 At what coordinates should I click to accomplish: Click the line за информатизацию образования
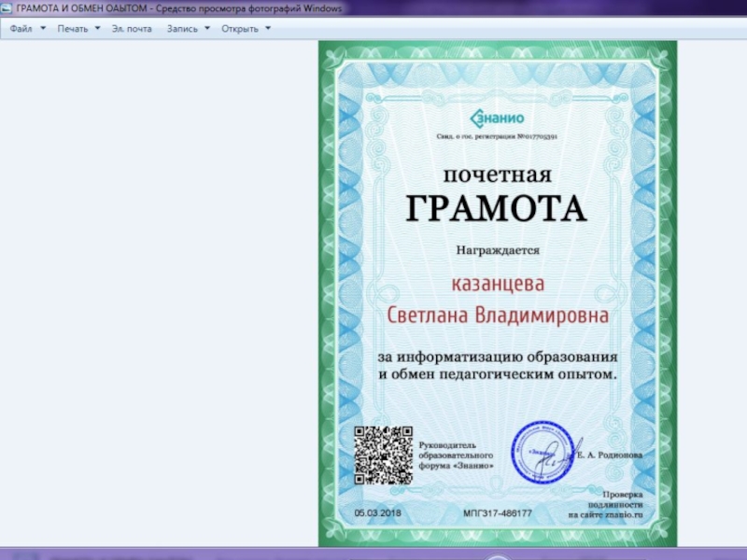point(498,357)
